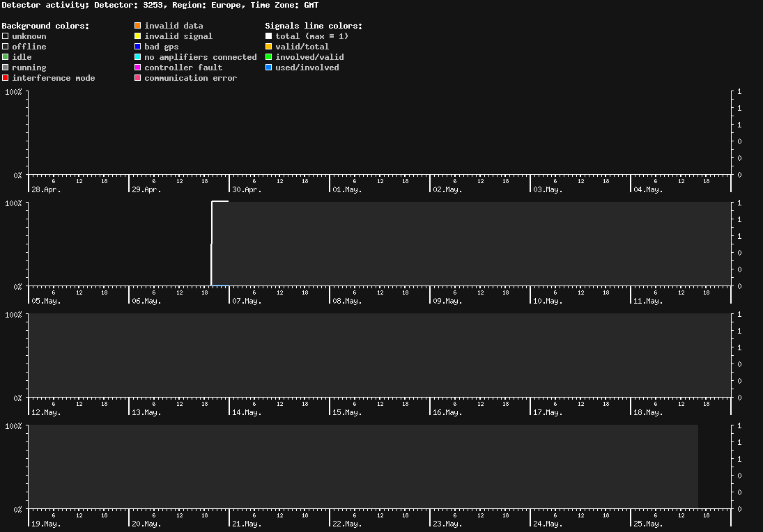The image size is (763, 532).
Task: Click the 'offline' legend label
Action: (x=29, y=47)
